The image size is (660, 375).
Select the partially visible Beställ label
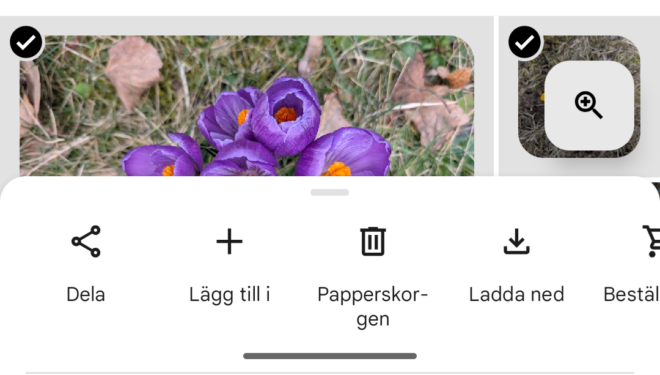pos(631,294)
